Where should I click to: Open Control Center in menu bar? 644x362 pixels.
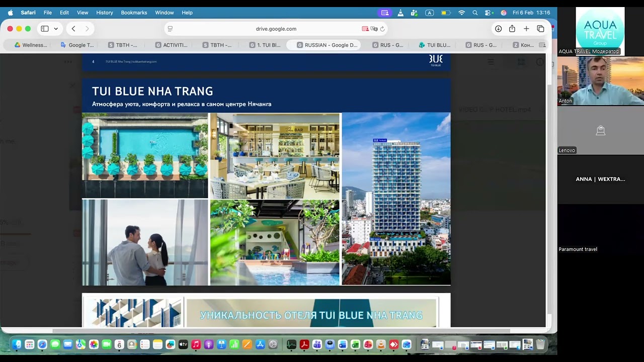click(x=489, y=13)
